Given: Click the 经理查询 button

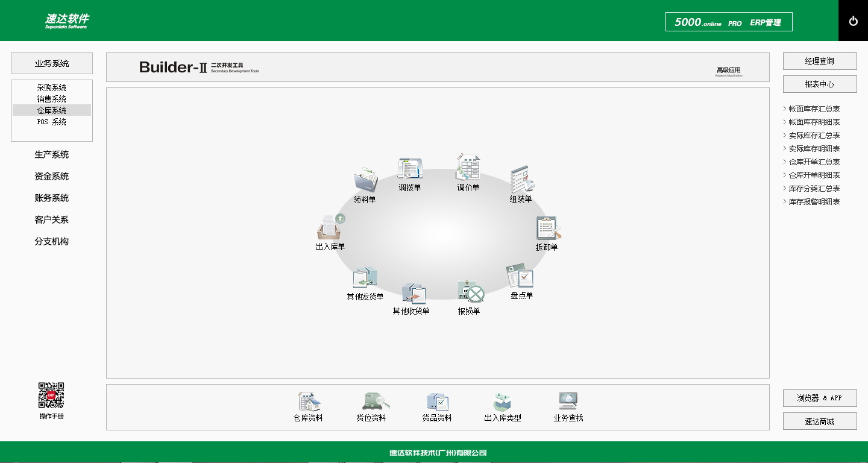Looking at the screenshot, I should click(819, 61).
